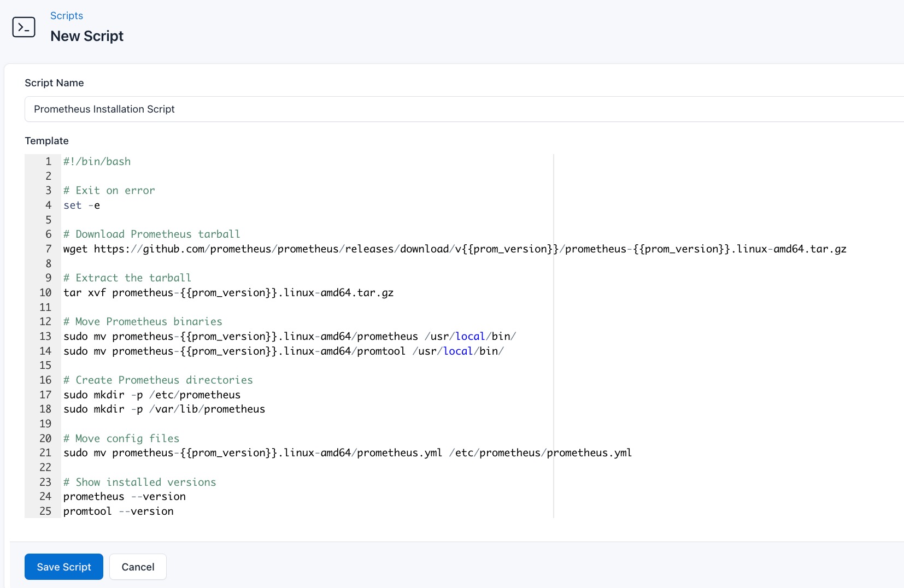Click the Move Prometheus binaries comment

pos(142,321)
